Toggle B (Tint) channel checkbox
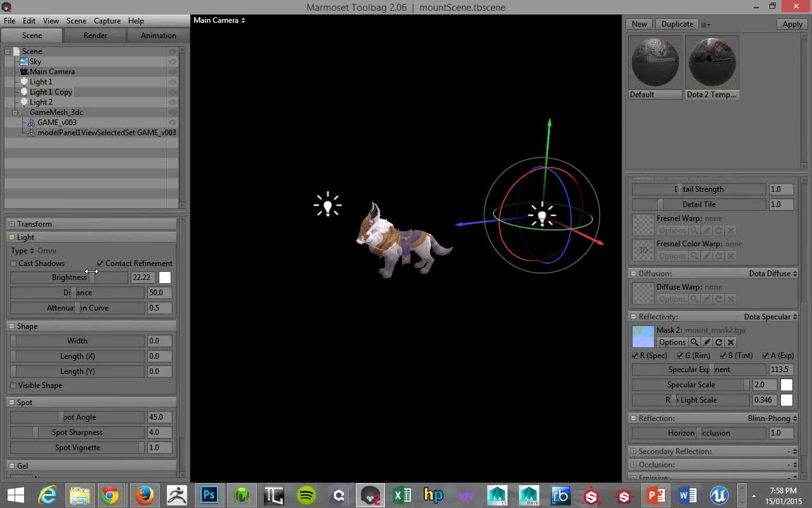 click(x=723, y=356)
